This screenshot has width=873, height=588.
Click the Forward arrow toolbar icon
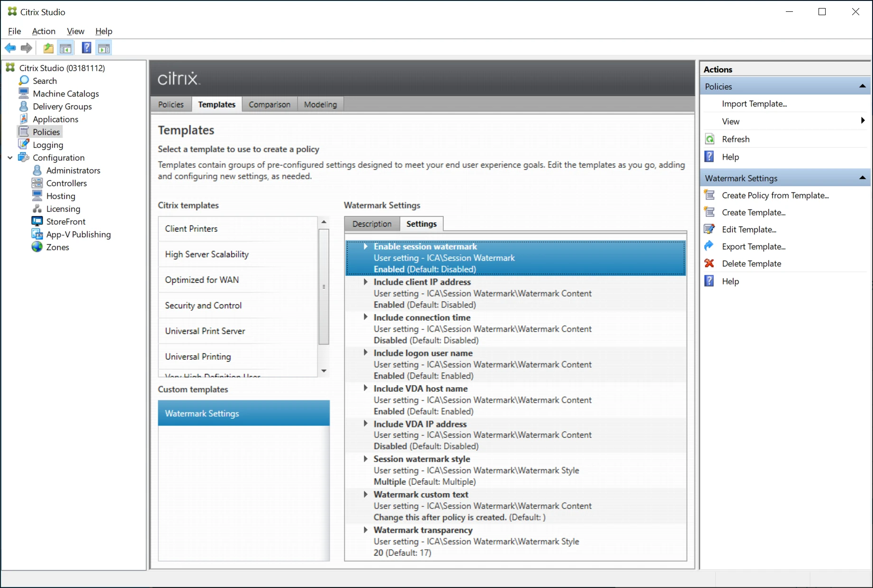pos(27,48)
